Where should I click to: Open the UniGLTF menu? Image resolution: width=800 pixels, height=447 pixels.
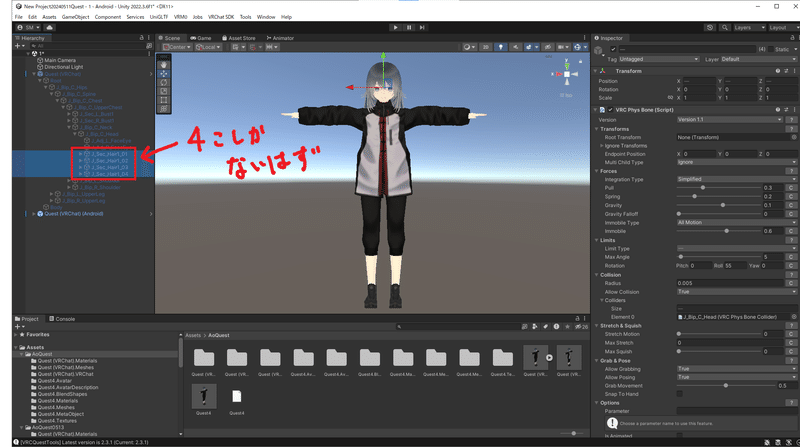point(159,17)
